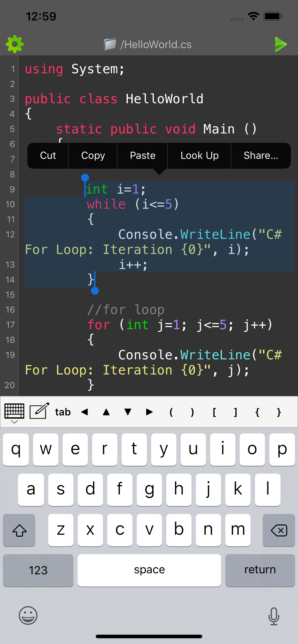Insert a tab with the tab key
This screenshot has width=298, height=644.
[x=63, y=412]
